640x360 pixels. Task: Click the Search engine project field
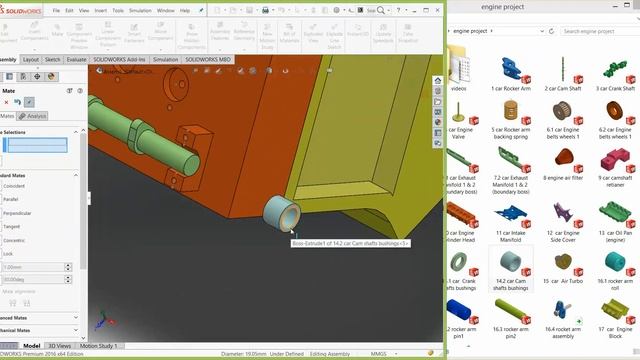600,31
